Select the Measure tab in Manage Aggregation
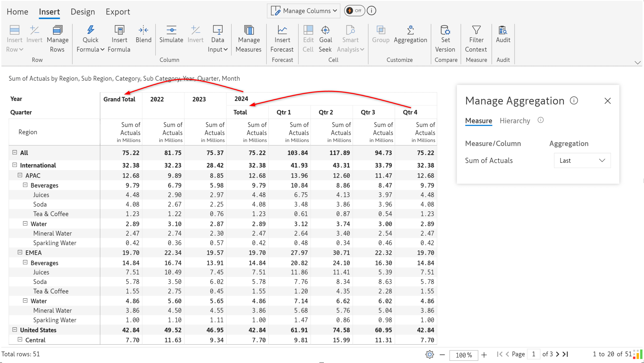 coord(479,121)
